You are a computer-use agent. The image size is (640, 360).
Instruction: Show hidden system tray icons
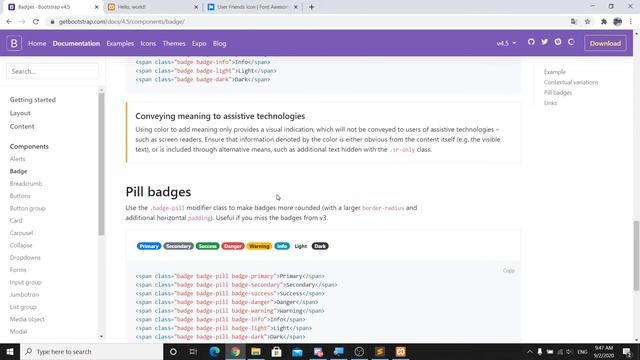click(530, 351)
